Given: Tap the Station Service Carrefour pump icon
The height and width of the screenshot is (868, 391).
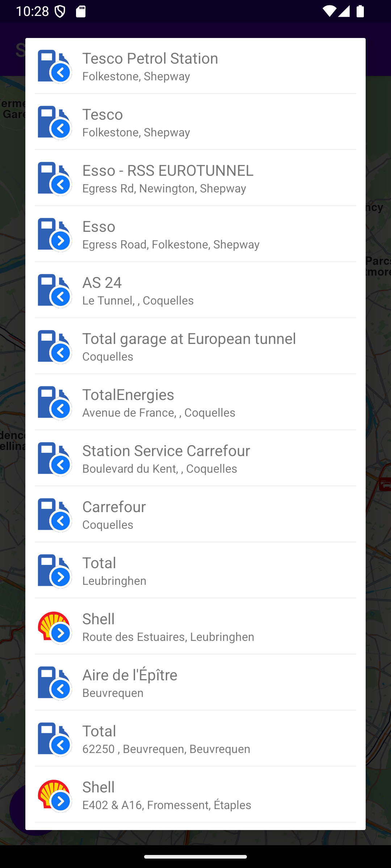Looking at the screenshot, I should click(x=54, y=459).
